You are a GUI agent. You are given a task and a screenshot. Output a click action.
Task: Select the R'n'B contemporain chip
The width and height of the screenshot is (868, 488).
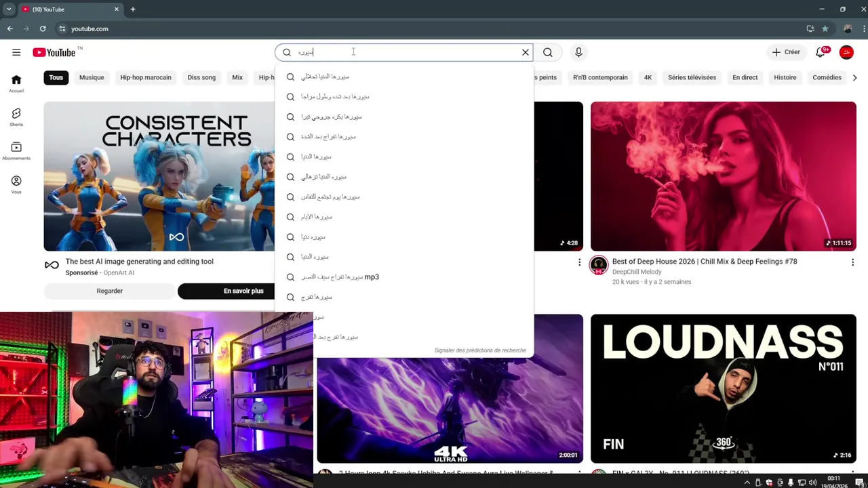600,77
